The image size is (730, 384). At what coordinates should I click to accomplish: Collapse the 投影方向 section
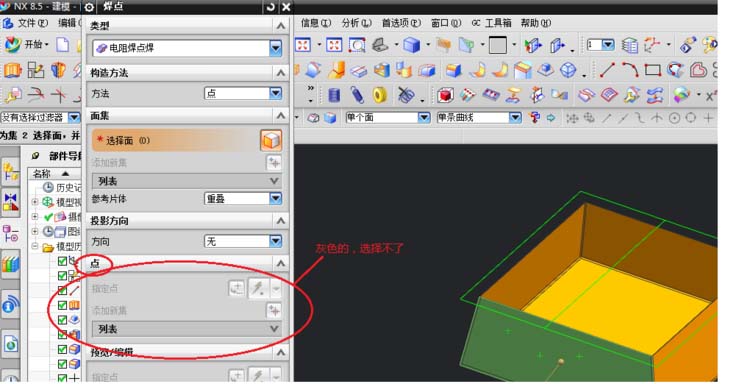280,221
